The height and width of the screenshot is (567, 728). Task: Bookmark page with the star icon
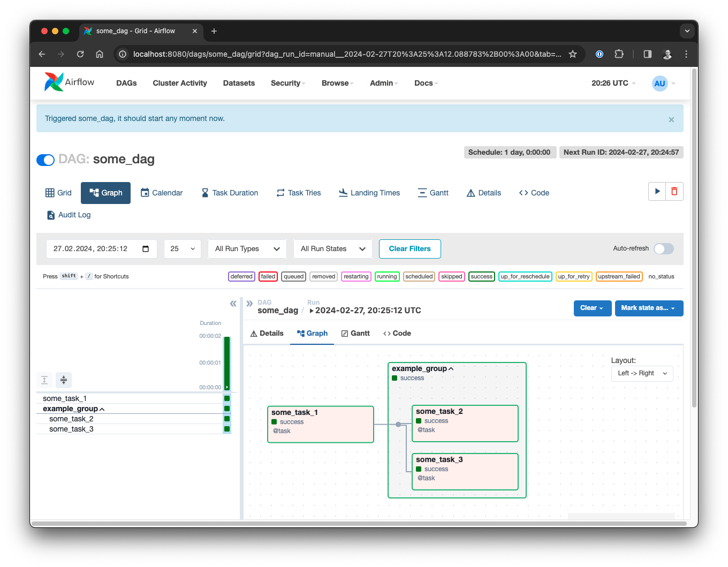point(573,54)
